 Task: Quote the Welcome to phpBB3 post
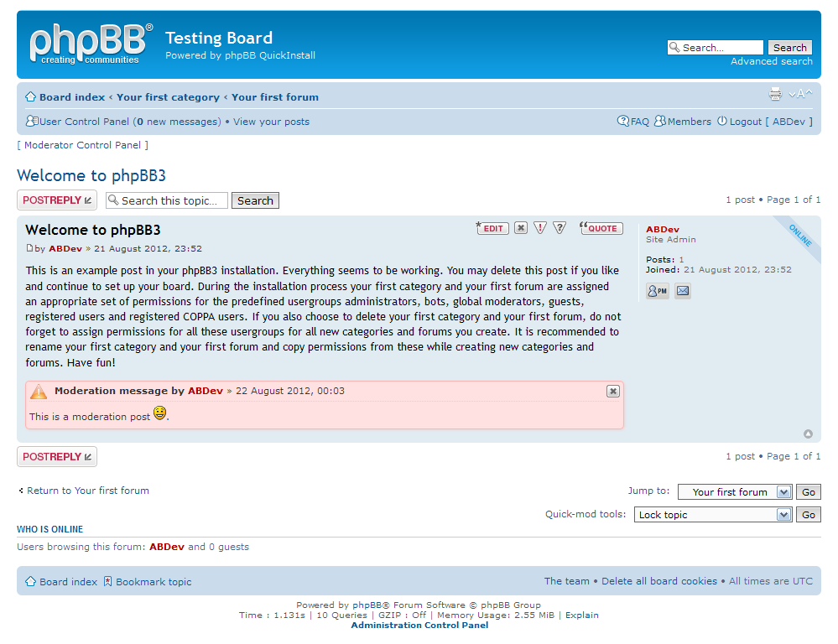pos(601,228)
